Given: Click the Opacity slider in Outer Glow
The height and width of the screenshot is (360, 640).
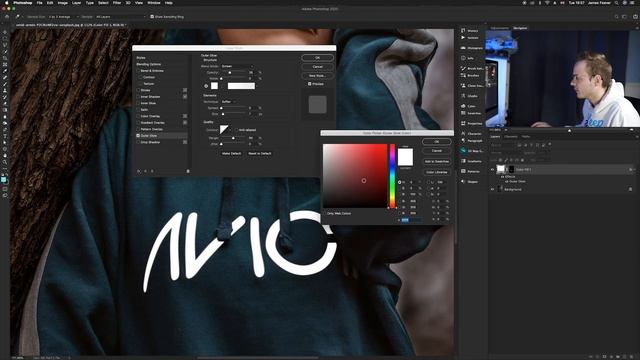Looking at the screenshot, I should coord(234,73).
